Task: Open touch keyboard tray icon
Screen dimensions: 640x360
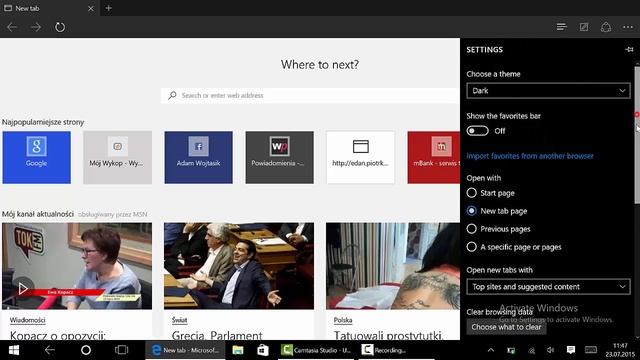Action: (591, 350)
